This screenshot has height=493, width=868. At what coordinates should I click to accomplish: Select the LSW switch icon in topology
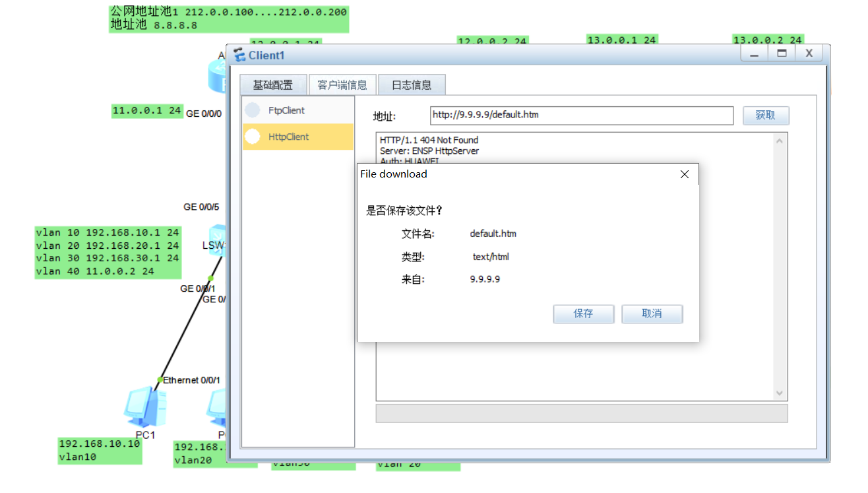[x=218, y=240]
